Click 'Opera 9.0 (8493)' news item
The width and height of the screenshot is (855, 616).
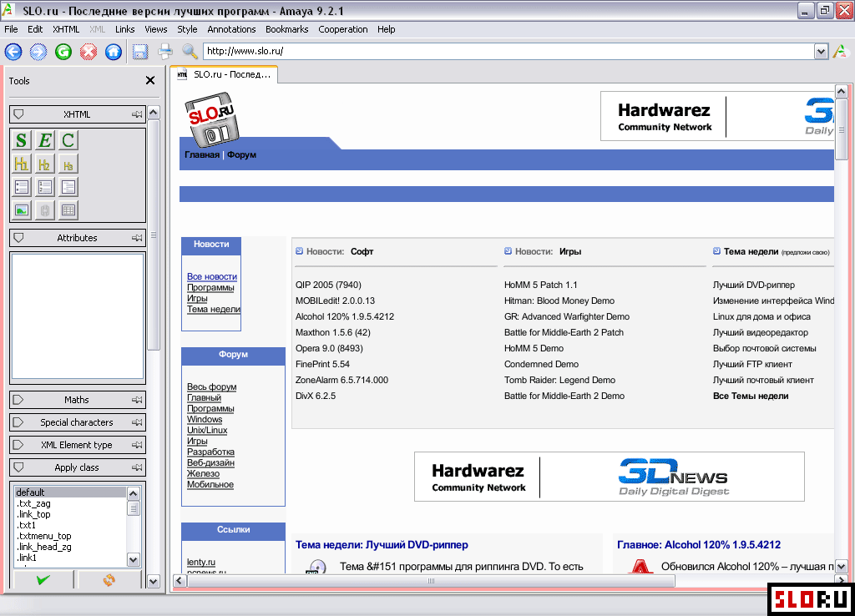(x=329, y=348)
